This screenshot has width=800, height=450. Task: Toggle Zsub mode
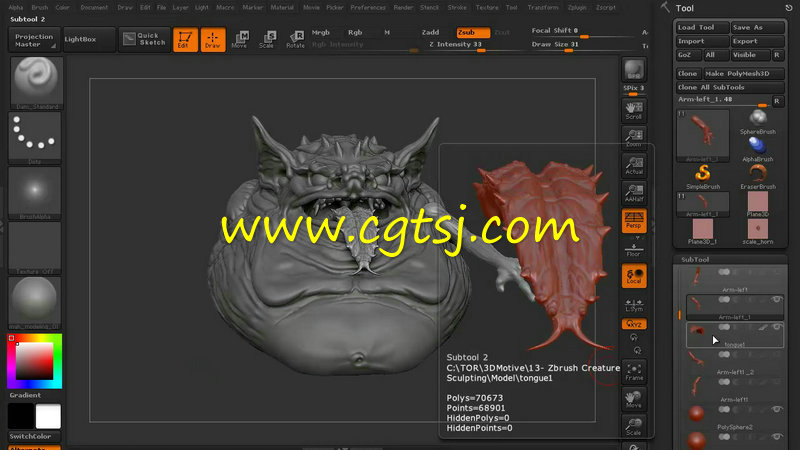point(473,32)
